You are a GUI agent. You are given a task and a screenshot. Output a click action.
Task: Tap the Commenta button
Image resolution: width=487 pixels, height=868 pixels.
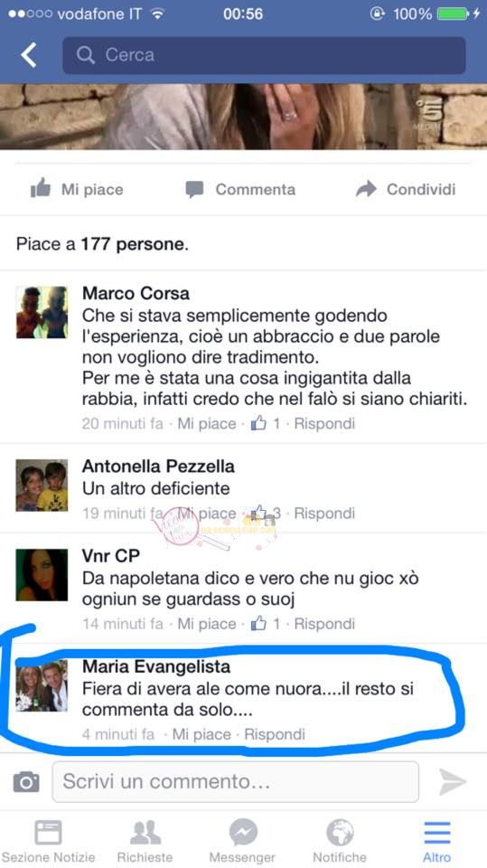[240, 189]
